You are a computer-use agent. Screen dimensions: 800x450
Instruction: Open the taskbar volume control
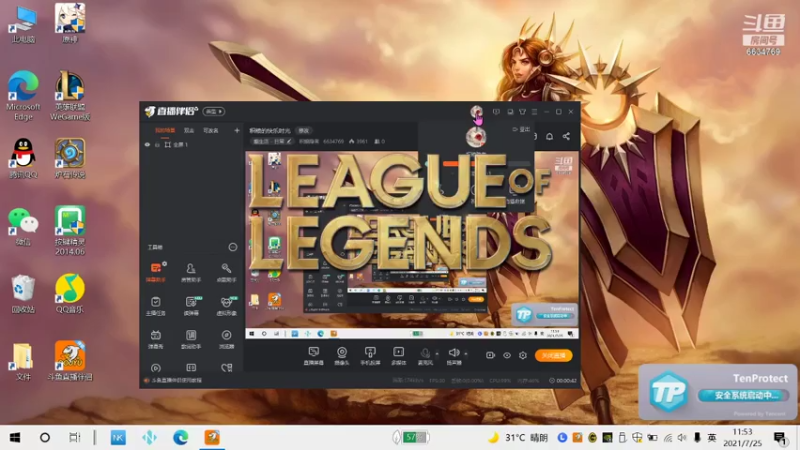682,438
